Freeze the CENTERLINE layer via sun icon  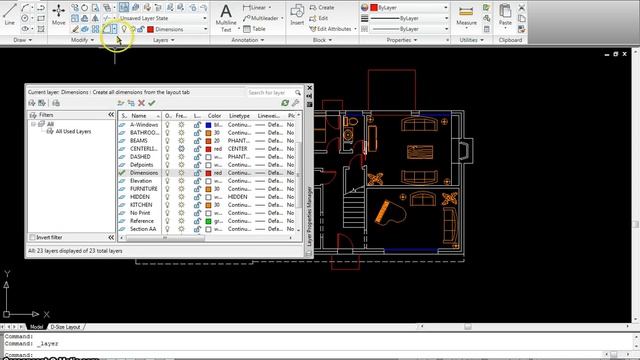pyautogui.click(x=181, y=149)
